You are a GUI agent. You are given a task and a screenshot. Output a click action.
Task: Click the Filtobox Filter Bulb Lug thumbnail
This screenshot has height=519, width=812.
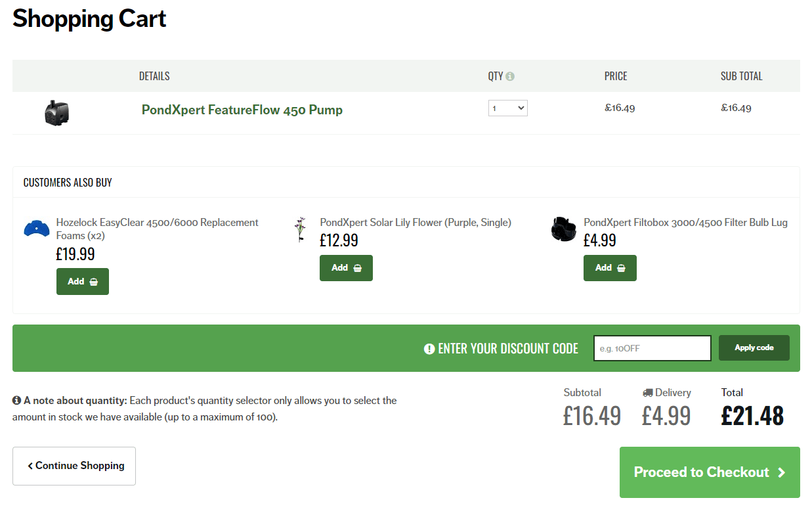point(563,229)
